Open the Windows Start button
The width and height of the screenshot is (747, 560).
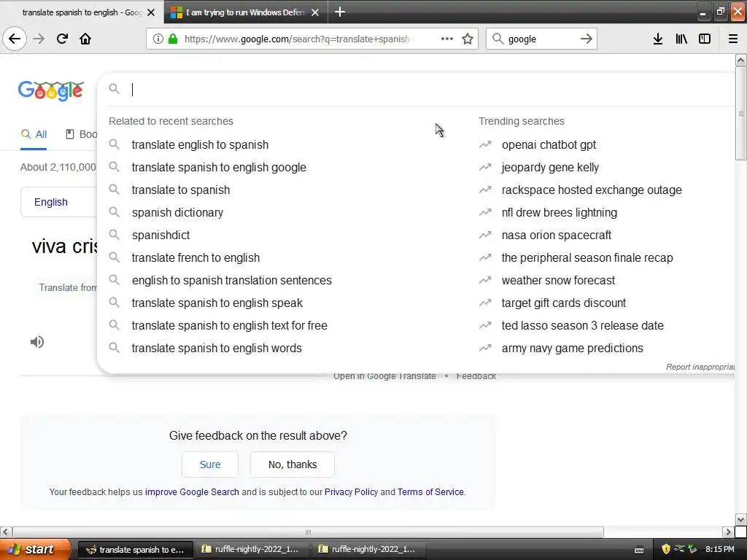[x=35, y=549]
